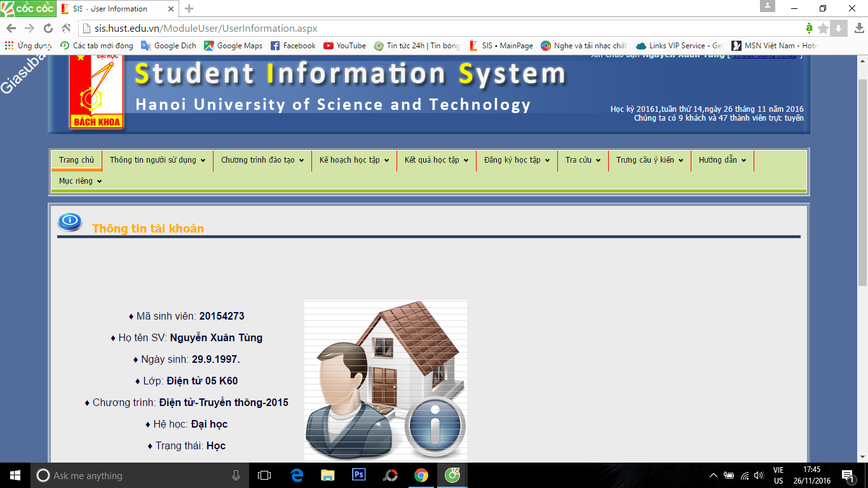Open the Chương trình đào tạo dropdown
The height and width of the screenshot is (488, 868).
(262, 160)
